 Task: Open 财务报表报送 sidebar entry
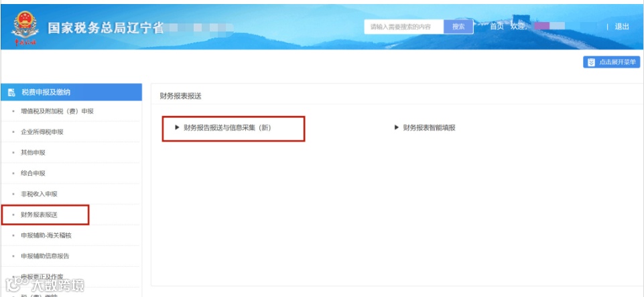[x=39, y=215]
